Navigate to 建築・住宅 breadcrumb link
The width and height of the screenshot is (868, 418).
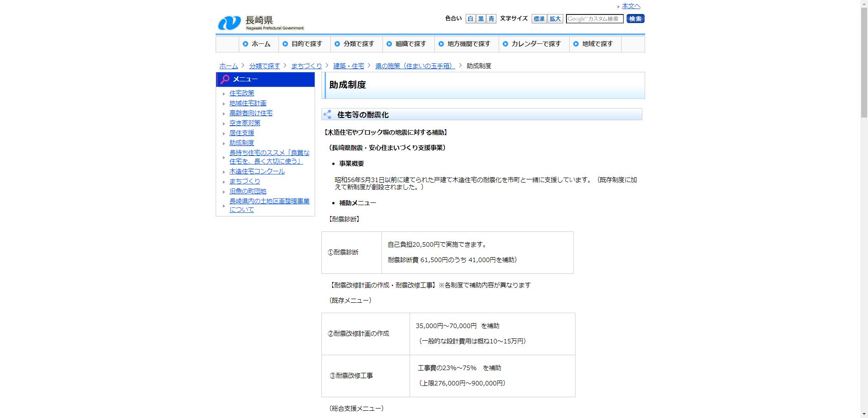348,66
